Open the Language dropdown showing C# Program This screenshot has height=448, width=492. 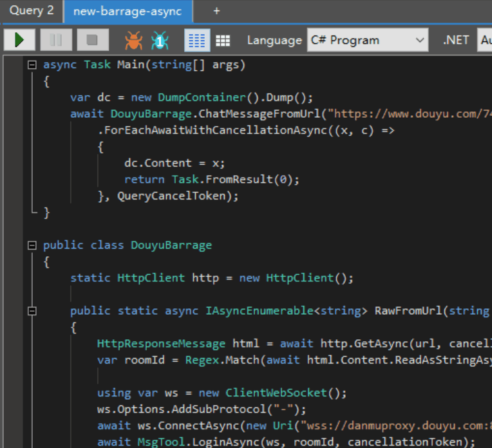368,40
